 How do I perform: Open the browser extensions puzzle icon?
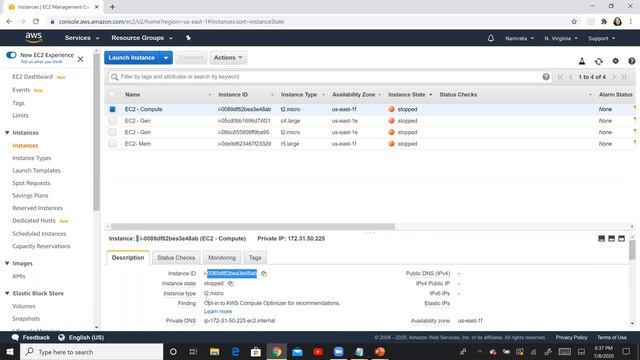604,22
